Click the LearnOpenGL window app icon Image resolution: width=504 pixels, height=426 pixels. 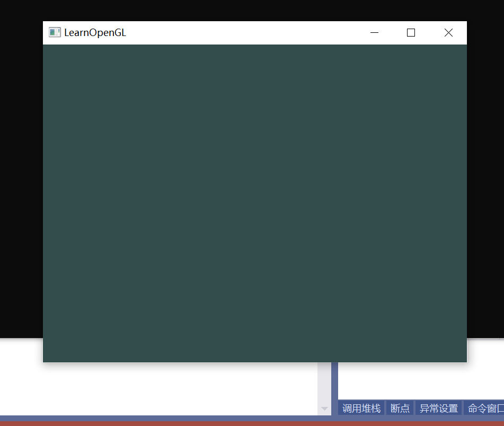pyautogui.click(x=54, y=32)
